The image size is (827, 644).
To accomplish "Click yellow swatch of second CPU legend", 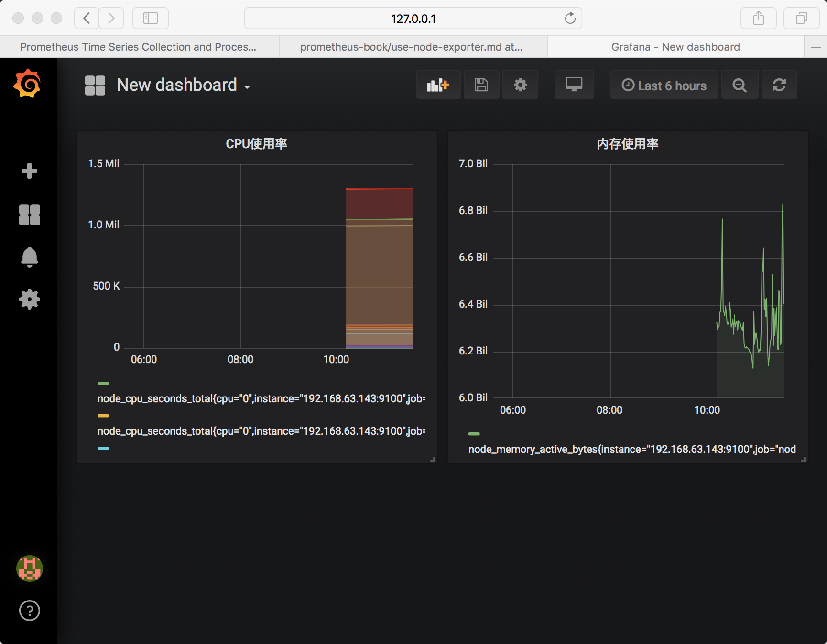I will 103,416.
